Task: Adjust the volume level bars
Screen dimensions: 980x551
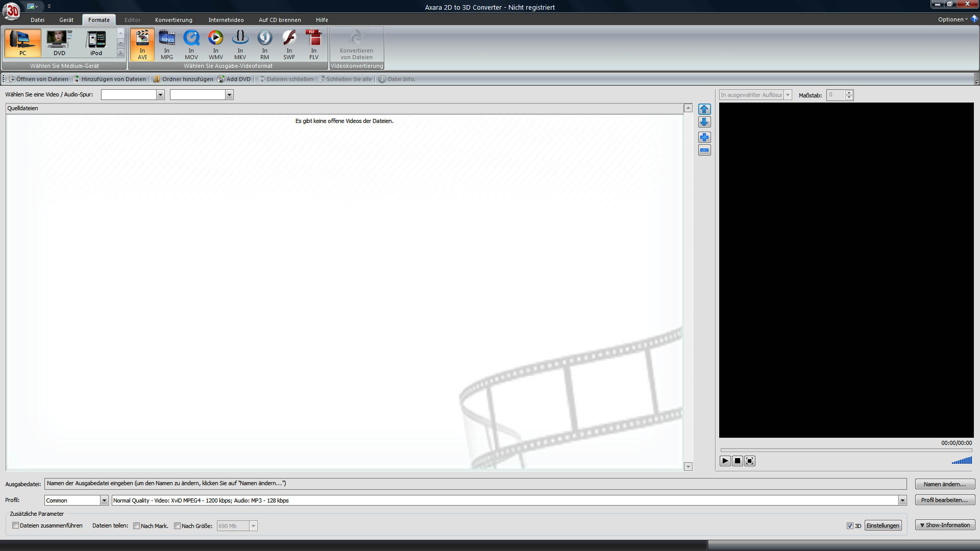Action: pyautogui.click(x=962, y=461)
